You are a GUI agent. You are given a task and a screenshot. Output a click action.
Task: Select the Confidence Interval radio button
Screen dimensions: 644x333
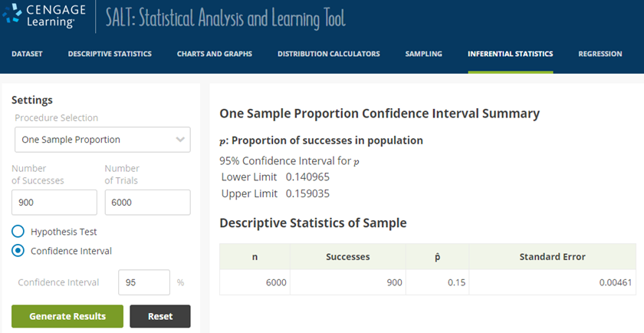click(x=18, y=250)
